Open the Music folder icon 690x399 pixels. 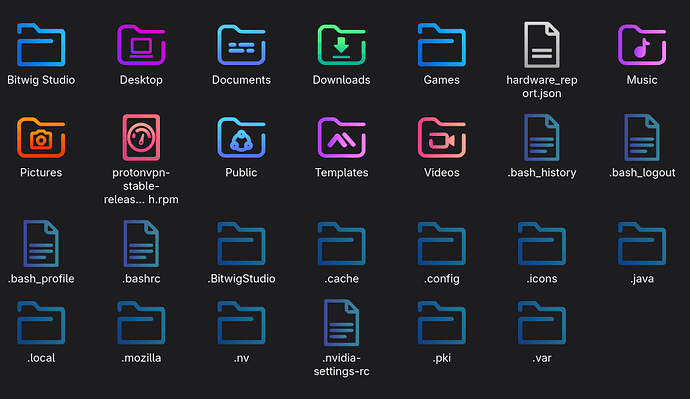(x=642, y=45)
